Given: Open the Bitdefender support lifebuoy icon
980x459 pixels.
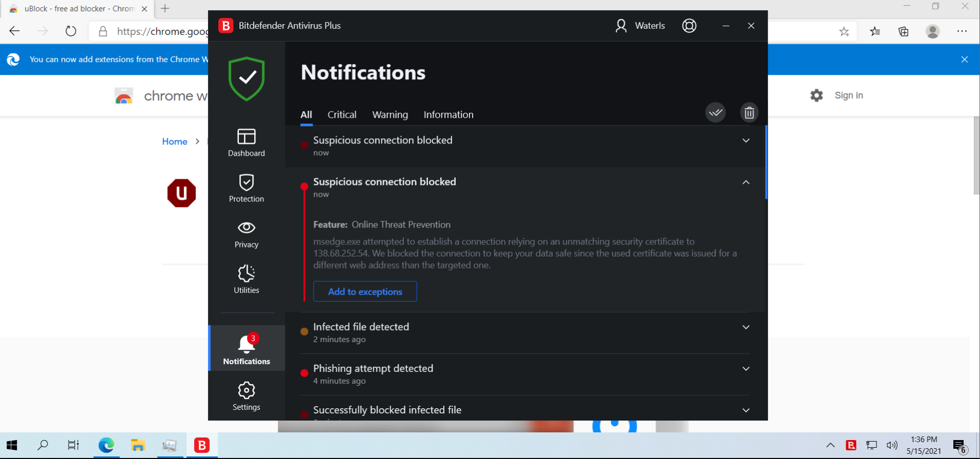Looking at the screenshot, I should tap(689, 26).
